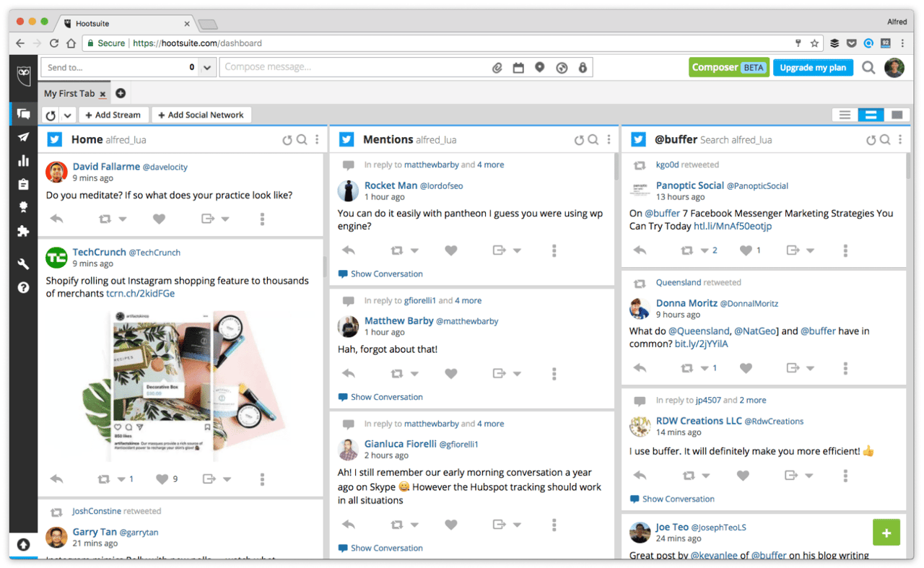
Task: Select the Hootsuite browser tab
Action: tap(124, 23)
